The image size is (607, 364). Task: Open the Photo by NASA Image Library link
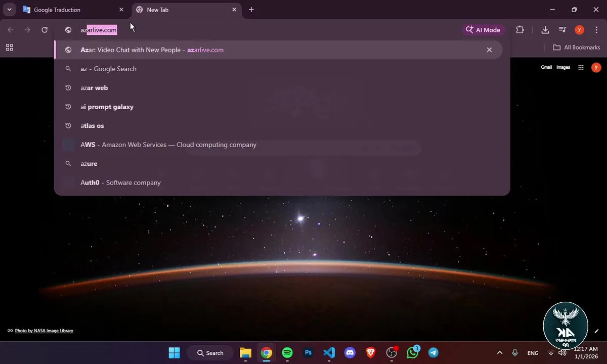[x=44, y=331]
